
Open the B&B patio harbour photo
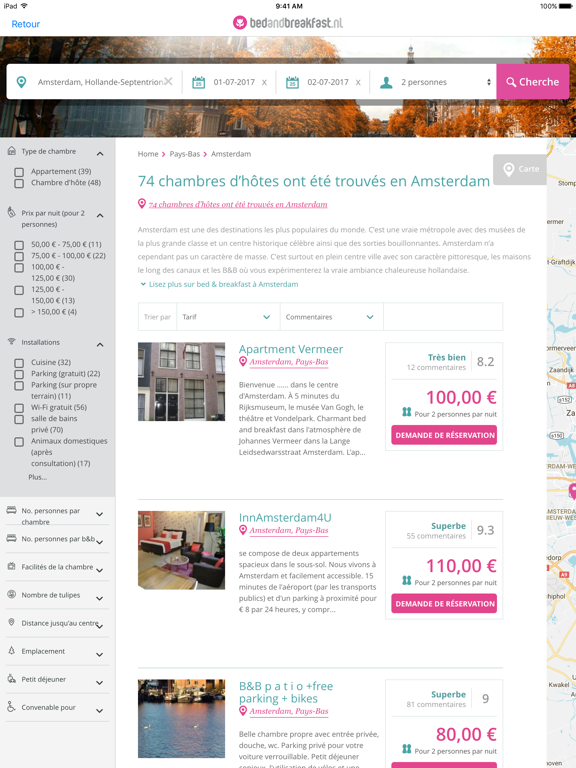pyautogui.click(x=181, y=719)
